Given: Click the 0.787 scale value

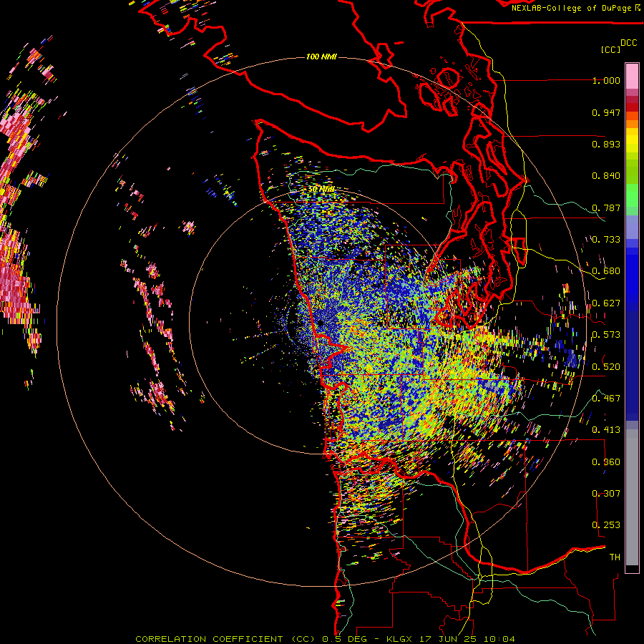Looking at the screenshot, I should [x=606, y=208].
